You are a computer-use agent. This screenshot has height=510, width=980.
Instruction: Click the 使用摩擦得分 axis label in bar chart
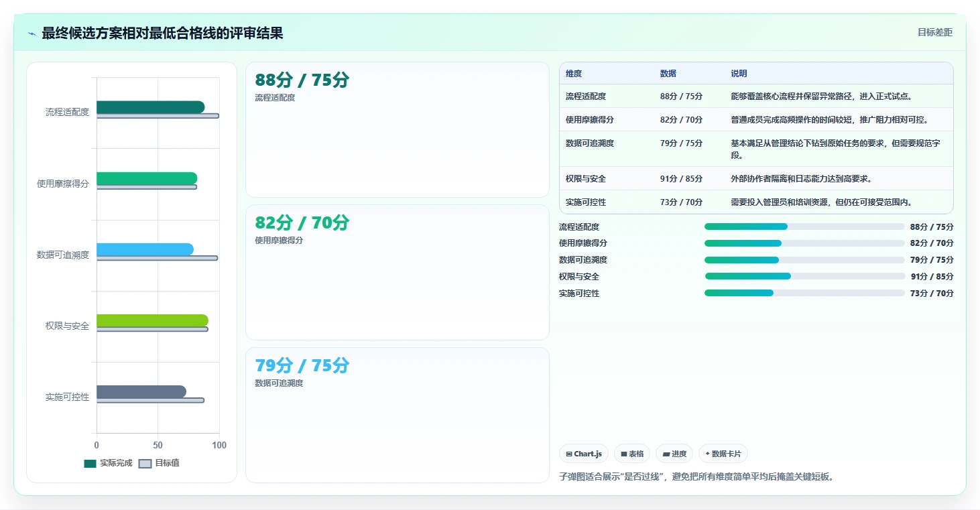[63, 184]
